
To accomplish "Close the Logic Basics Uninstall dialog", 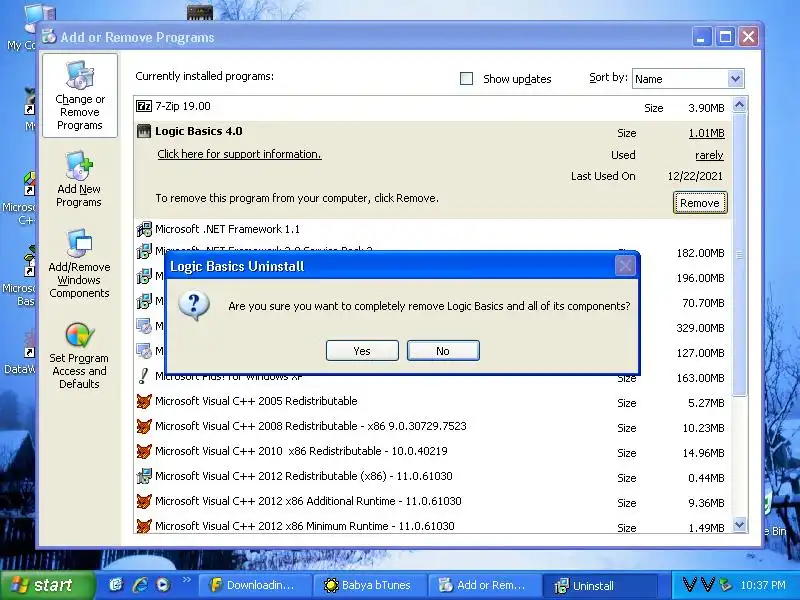I will (625, 266).
